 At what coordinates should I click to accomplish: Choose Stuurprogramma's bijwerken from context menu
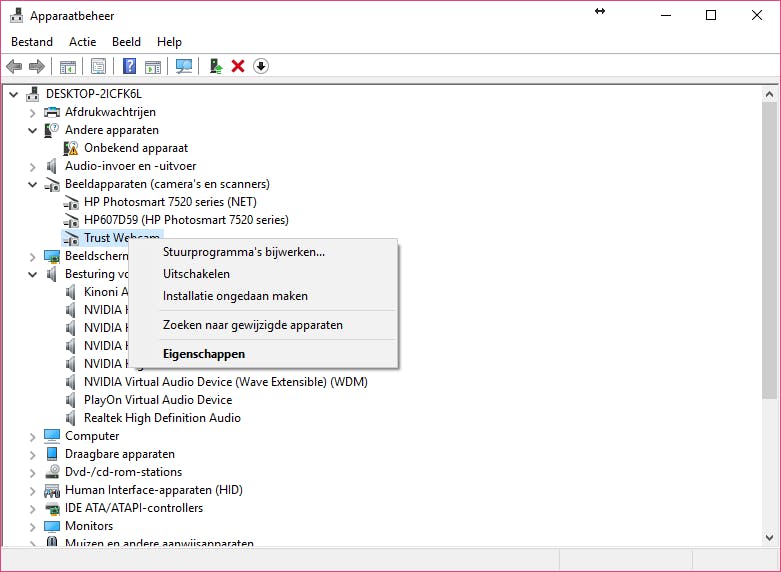(243, 252)
